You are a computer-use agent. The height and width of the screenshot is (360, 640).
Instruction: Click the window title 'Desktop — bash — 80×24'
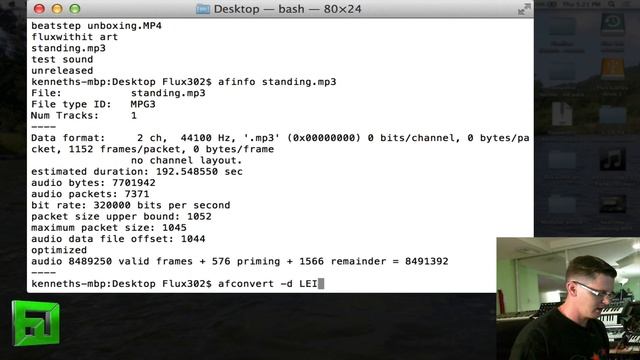[x=287, y=9]
